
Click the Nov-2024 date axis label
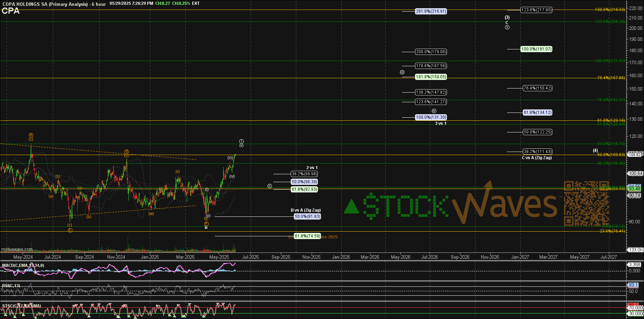pyautogui.click(x=116, y=257)
